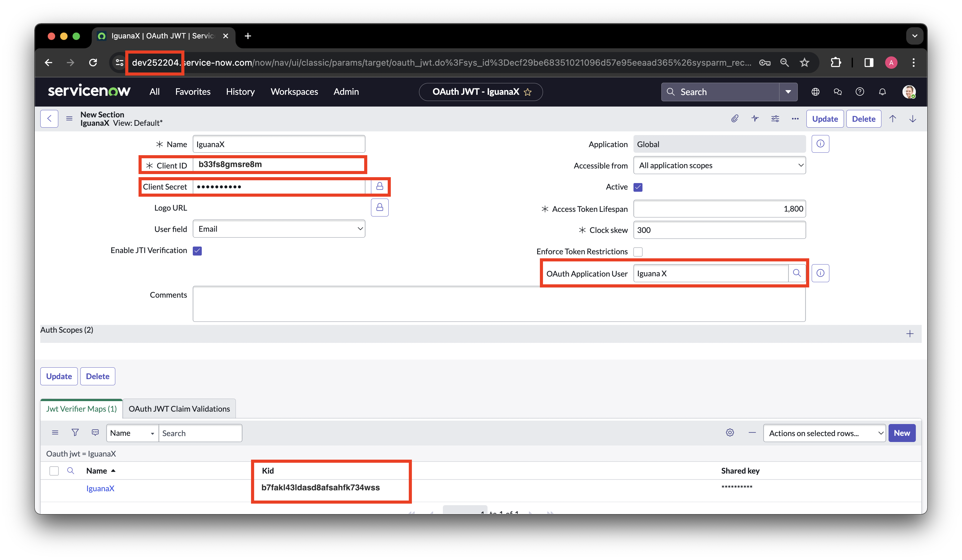
Task: Open the User field Email dropdown
Action: click(x=279, y=229)
